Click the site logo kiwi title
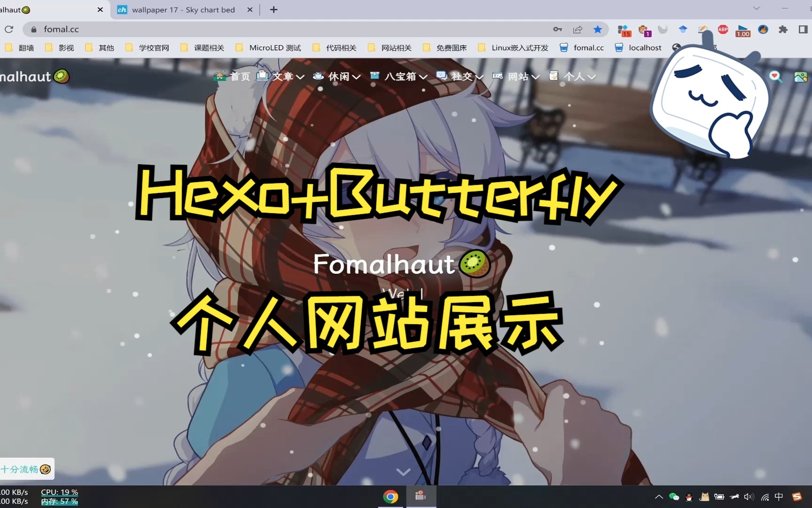This screenshot has height=508, width=812. (x=34, y=76)
